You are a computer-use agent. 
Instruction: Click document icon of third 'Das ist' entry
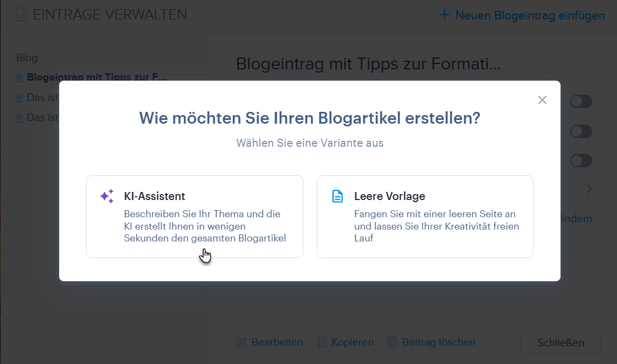tap(19, 118)
